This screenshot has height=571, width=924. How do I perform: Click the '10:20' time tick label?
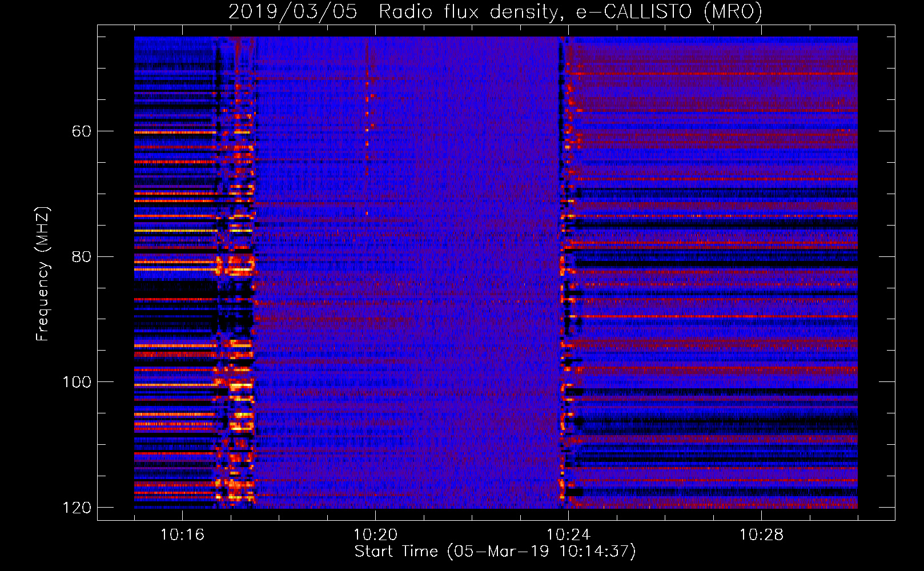[x=375, y=534]
